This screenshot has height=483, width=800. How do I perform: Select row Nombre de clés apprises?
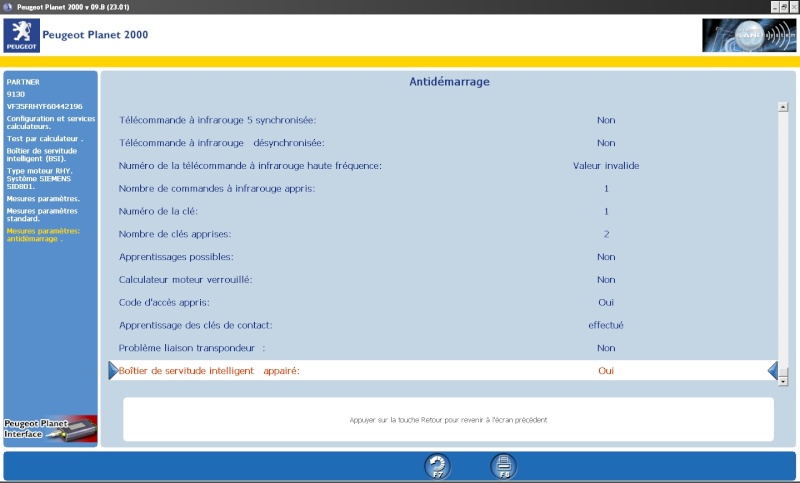pos(443,234)
